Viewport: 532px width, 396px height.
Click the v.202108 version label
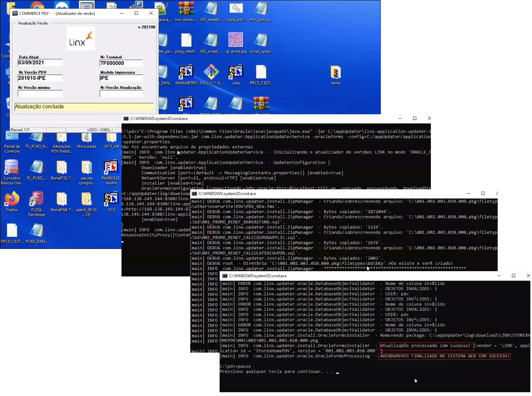click(x=147, y=27)
